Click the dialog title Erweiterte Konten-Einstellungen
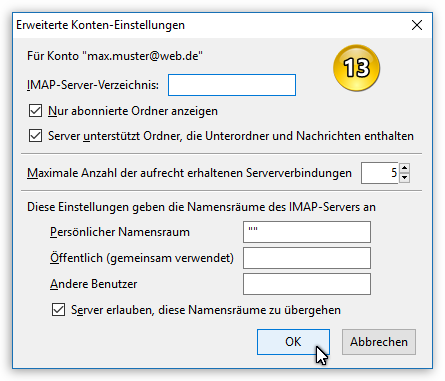This screenshot has width=445, height=381. (x=100, y=25)
